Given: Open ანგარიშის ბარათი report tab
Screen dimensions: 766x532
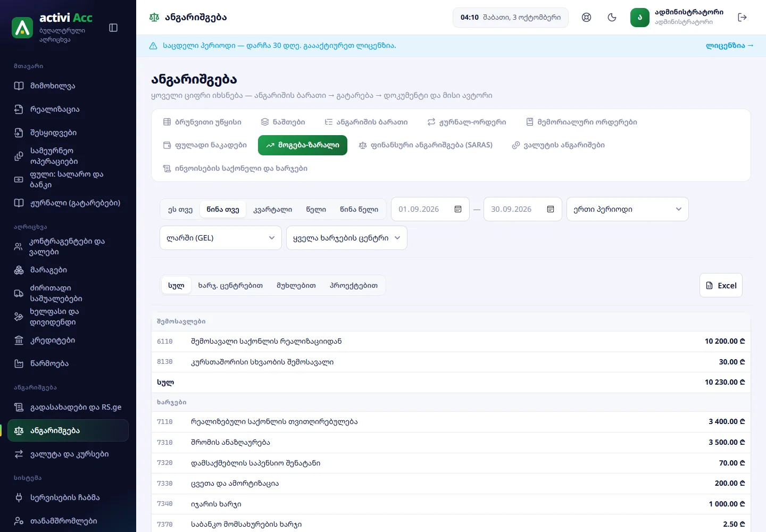Looking at the screenshot, I should [366, 122].
